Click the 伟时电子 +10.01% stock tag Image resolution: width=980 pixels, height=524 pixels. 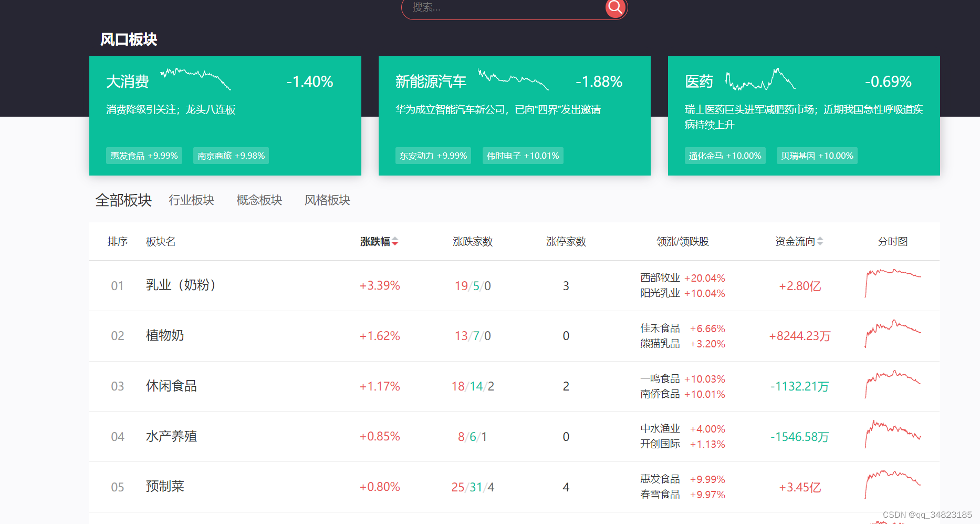(x=523, y=156)
